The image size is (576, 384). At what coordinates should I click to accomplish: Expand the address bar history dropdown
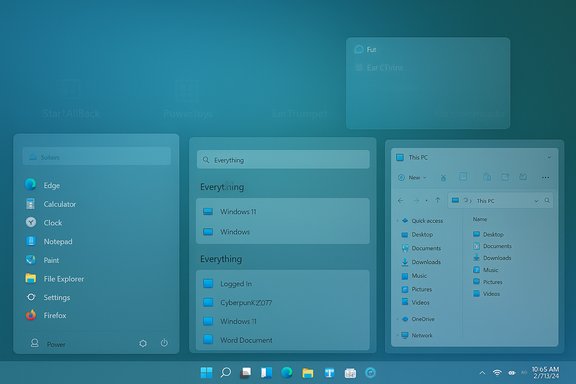click(x=536, y=201)
